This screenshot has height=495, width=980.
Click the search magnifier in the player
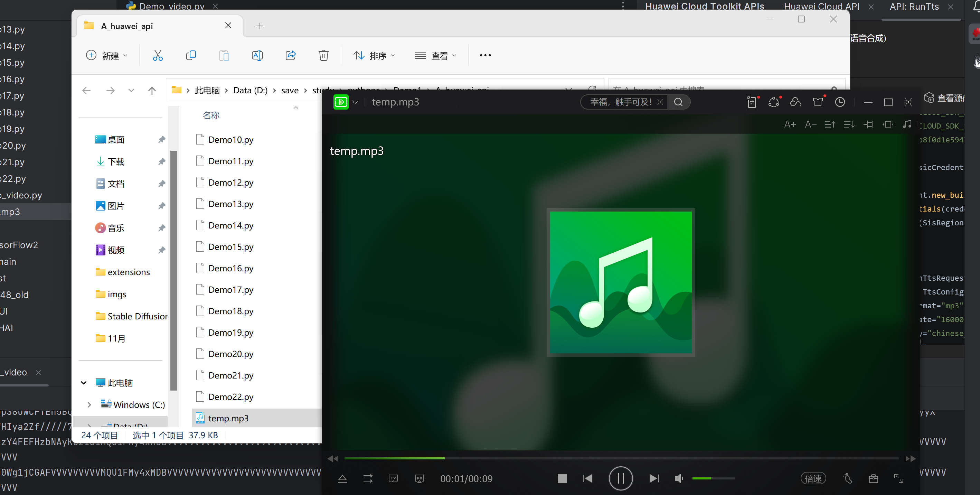[678, 102]
